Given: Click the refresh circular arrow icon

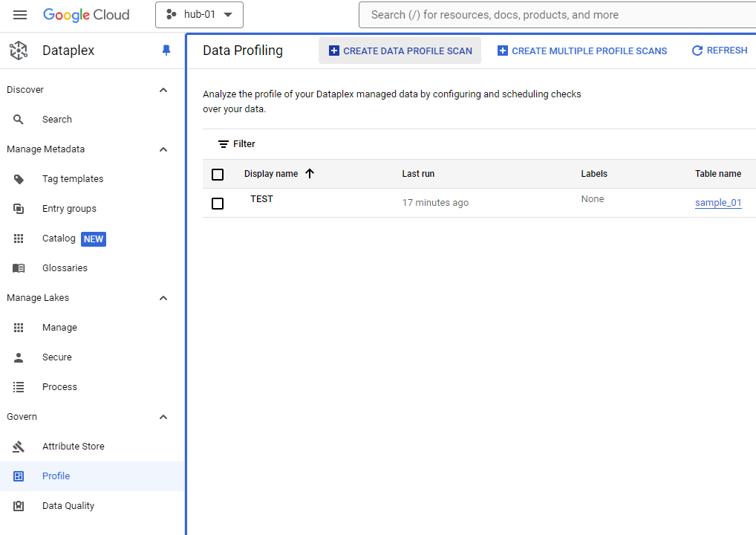Looking at the screenshot, I should pos(697,51).
